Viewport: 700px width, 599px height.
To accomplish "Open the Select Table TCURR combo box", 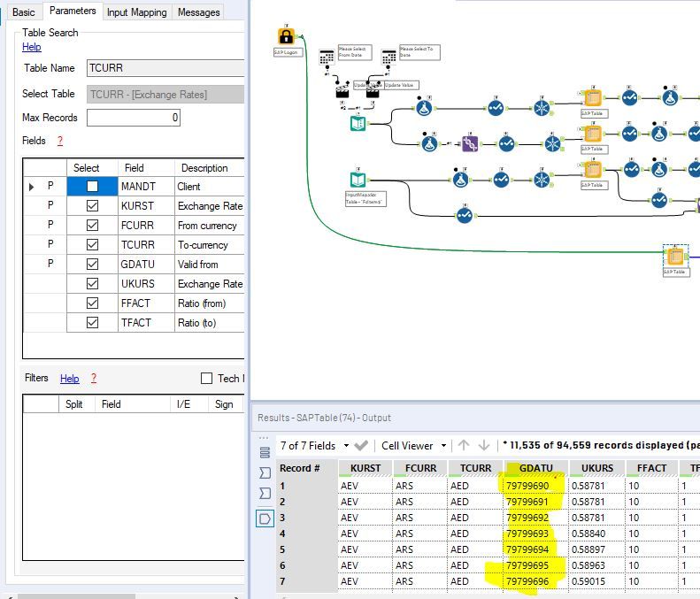I will pos(165,94).
